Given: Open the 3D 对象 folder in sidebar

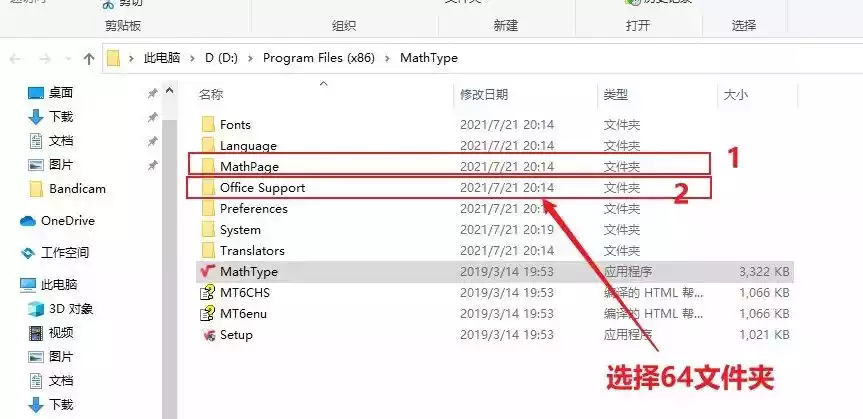Looking at the screenshot, I should (x=69, y=309).
